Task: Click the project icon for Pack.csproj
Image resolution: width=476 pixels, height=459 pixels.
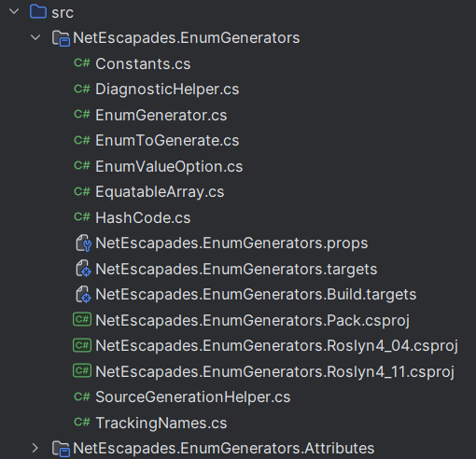Action: [82, 319]
